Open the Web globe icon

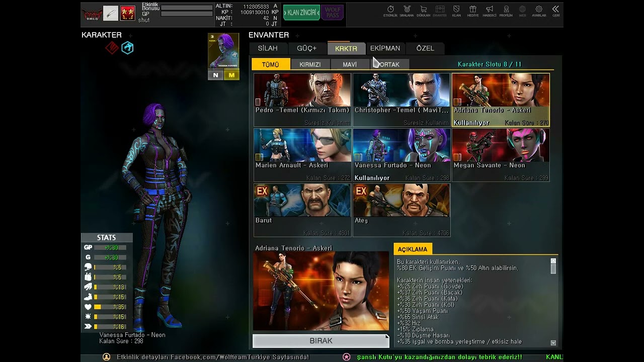[x=523, y=11]
